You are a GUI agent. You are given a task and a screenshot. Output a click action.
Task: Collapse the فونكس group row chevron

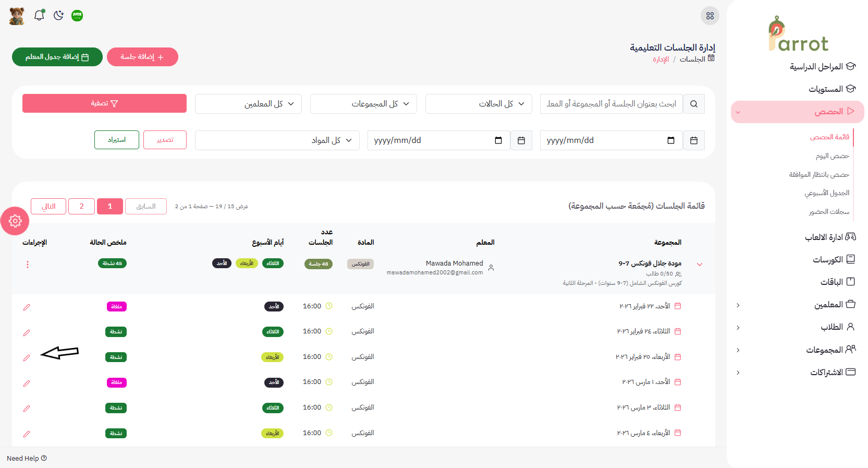click(700, 265)
